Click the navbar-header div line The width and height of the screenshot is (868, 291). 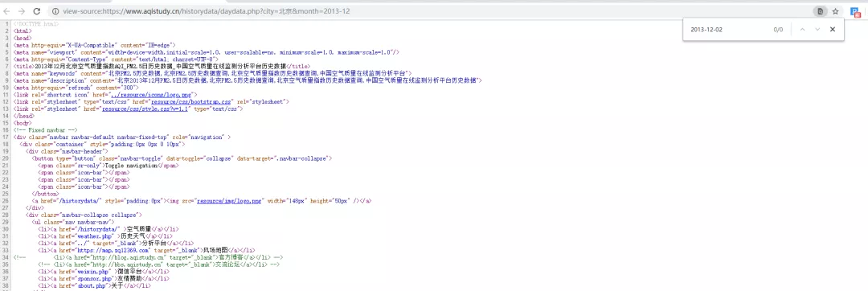pyautogui.click(x=67, y=151)
